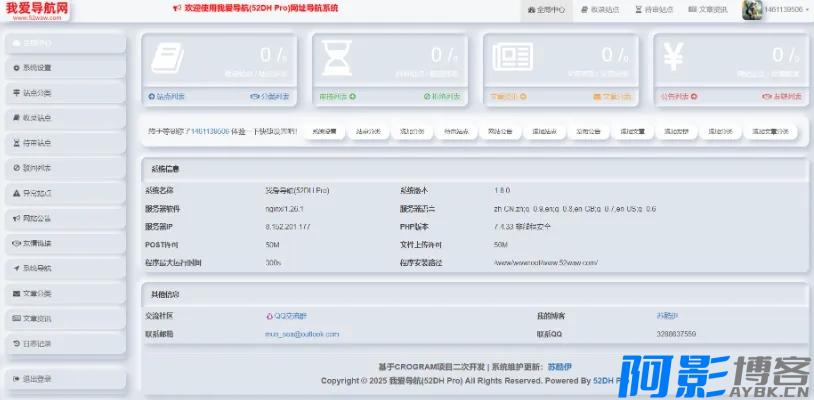Switch to 待审站点 in the top navigation
Viewport: 814px width, 400px height.
click(x=654, y=10)
